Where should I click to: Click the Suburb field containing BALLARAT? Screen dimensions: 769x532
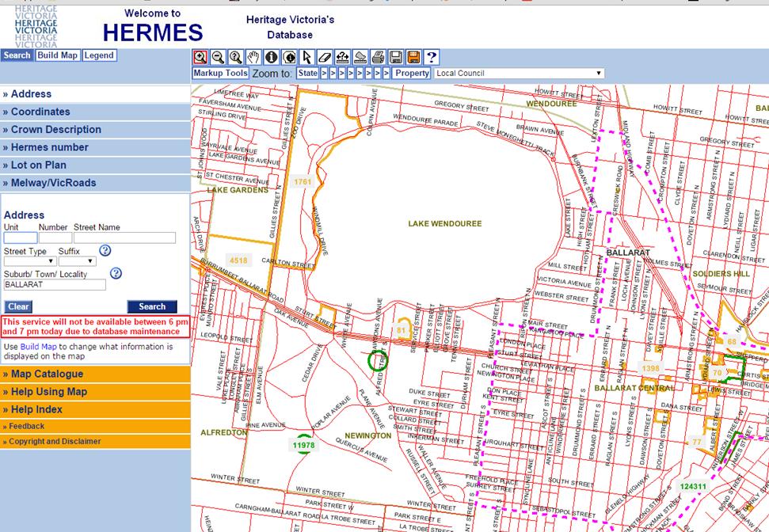click(55, 285)
